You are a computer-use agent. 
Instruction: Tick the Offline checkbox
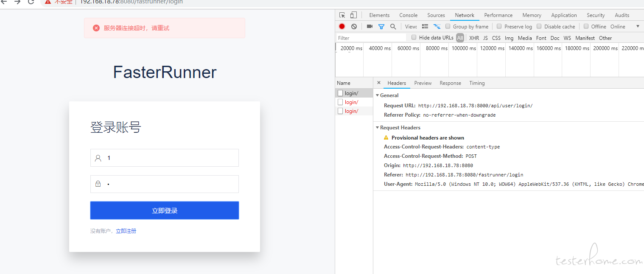click(x=586, y=26)
